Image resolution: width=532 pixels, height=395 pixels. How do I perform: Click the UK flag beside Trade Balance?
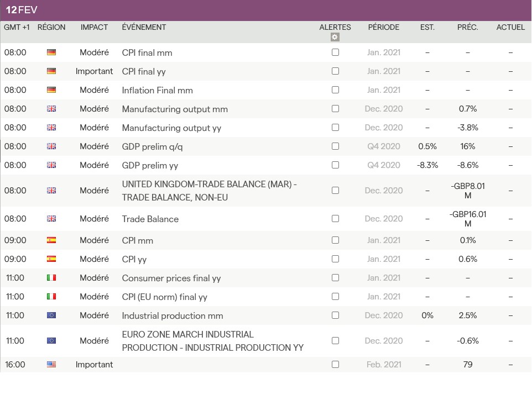[x=51, y=219]
